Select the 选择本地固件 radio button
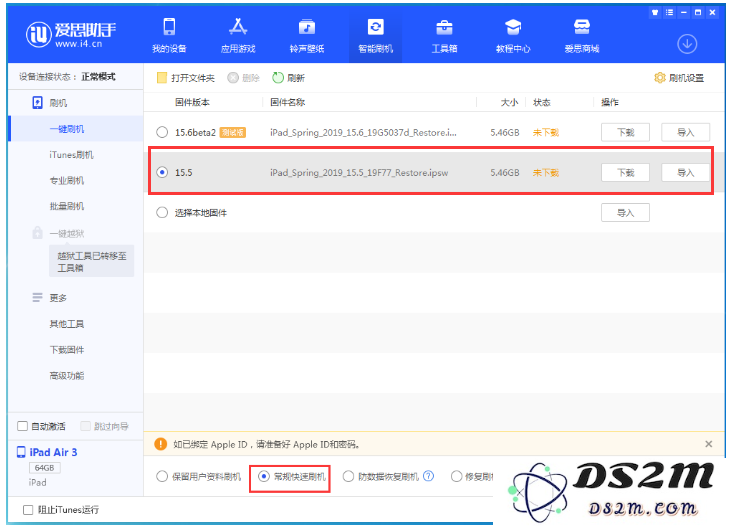 point(162,213)
